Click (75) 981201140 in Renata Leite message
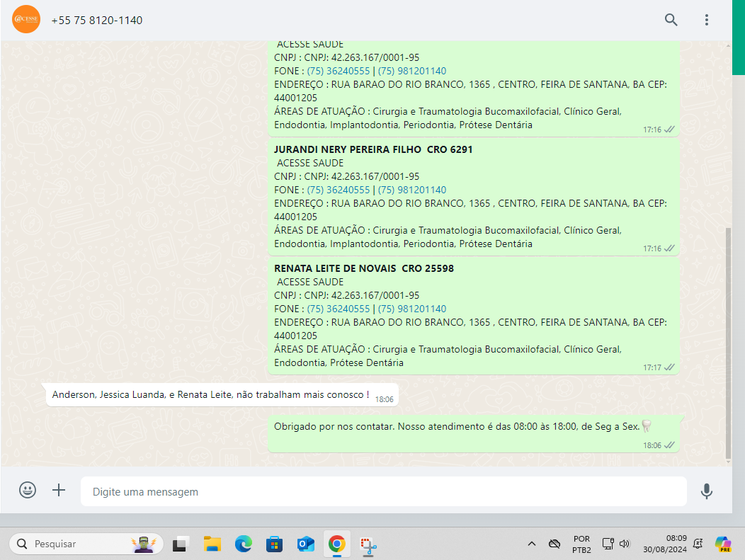Screen dimensions: 745x560 tap(412, 309)
